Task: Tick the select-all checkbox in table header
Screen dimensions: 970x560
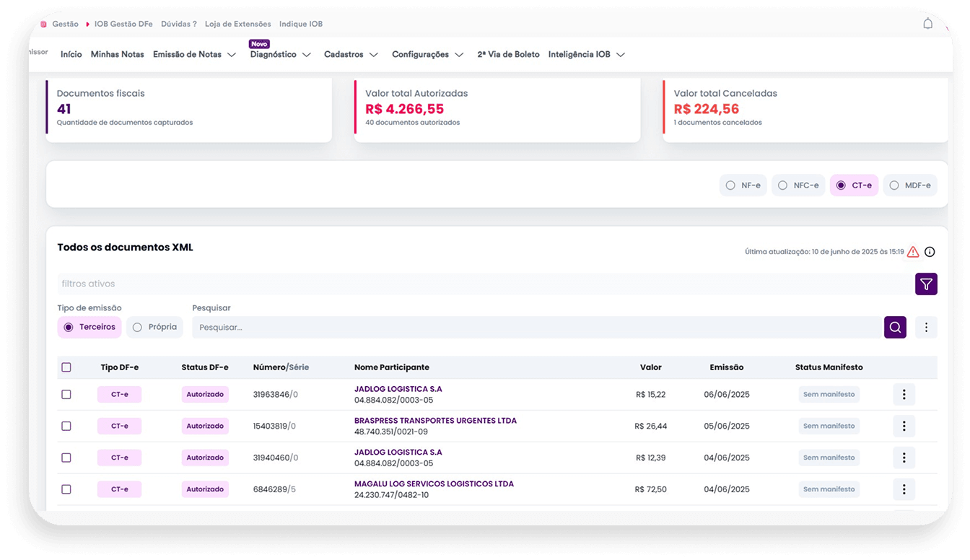Action: (x=66, y=367)
